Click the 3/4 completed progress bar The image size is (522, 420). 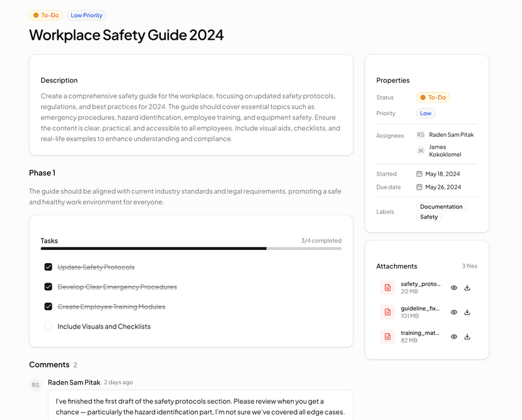(x=191, y=248)
